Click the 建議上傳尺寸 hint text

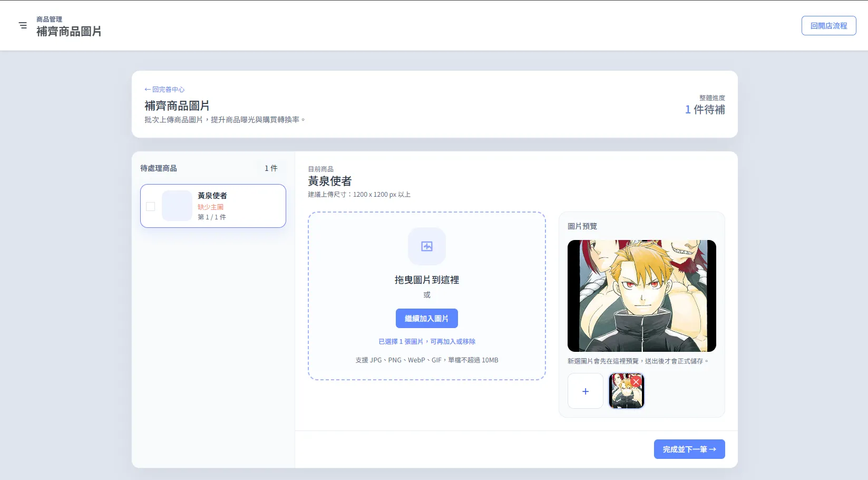359,195
